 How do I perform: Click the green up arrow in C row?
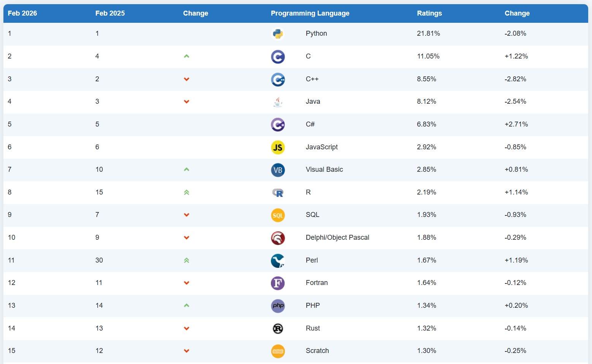point(187,56)
